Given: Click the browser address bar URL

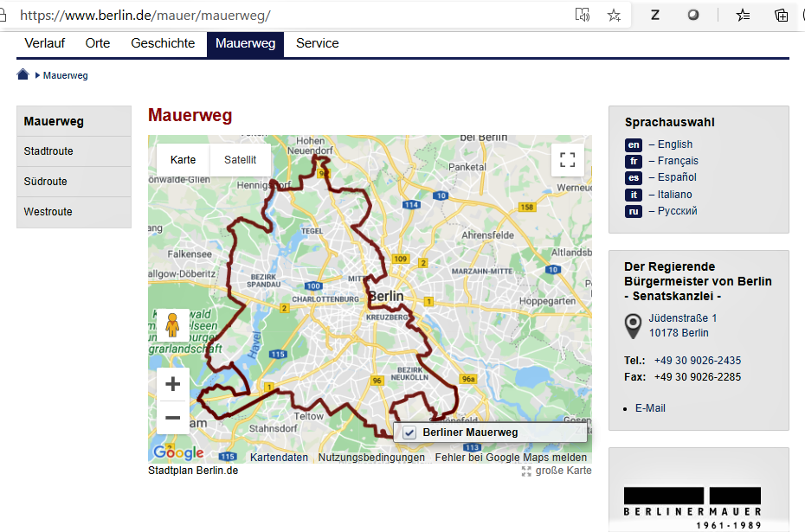Looking at the screenshot, I should [x=145, y=16].
